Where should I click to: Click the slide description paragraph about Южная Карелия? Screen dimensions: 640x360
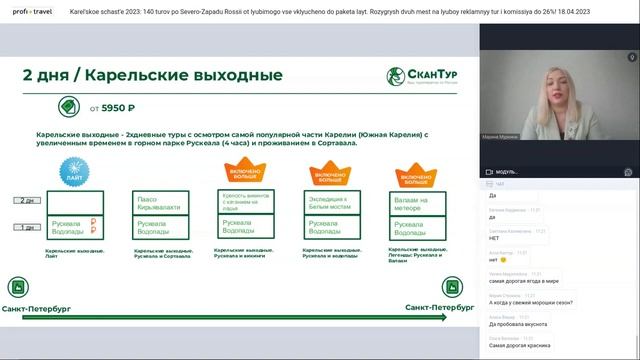click(232, 139)
